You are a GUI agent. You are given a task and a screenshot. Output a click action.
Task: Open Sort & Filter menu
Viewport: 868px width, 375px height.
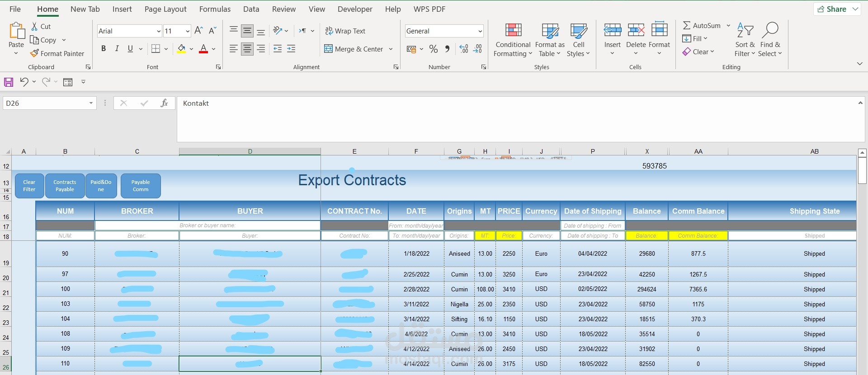click(x=745, y=40)
